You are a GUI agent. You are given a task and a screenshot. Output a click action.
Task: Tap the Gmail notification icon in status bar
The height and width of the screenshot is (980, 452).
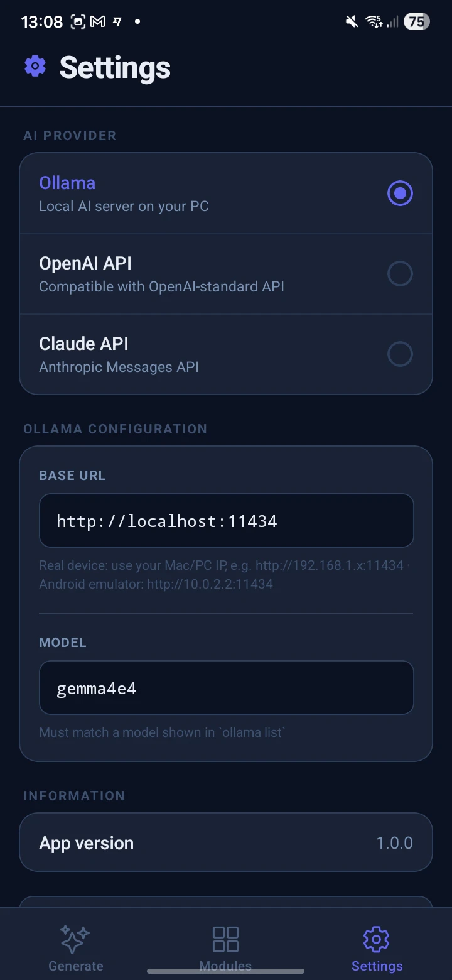click(x=97, y=22)
